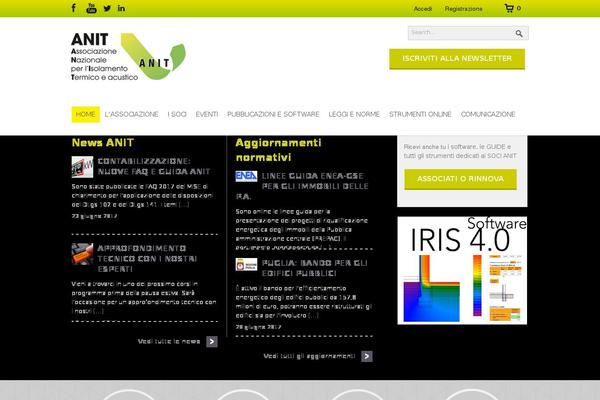Viewport: 600px width, 400px height.
Task: Click 'Iscriviti alla newsletter' button
Action: [x=457, y=59]
